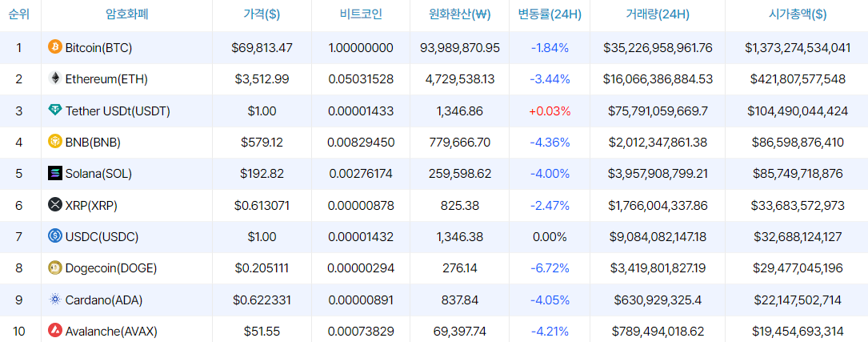
Task: Open the USDC(USDC) name link
Action: 102,237
